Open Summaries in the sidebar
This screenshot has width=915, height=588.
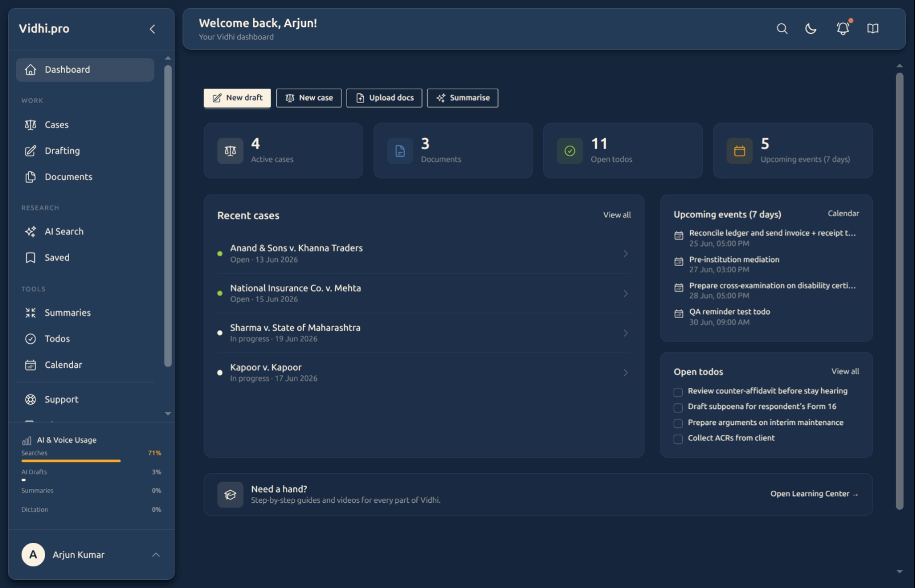pos(85,313)
